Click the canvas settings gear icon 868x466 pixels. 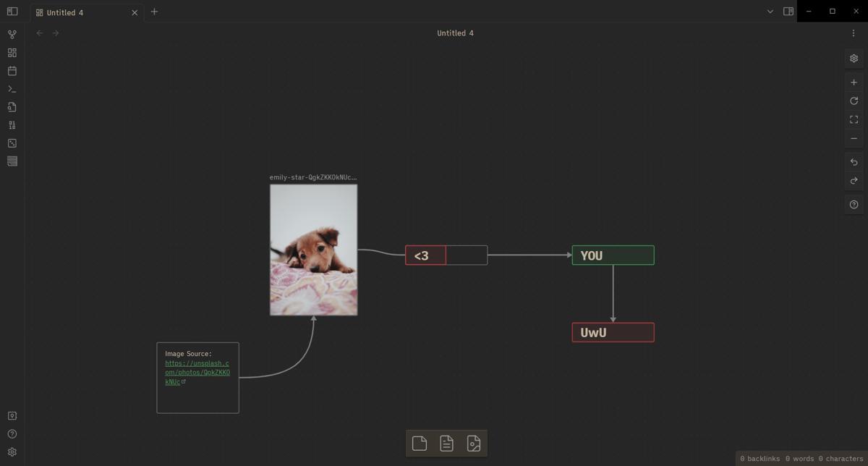tap(854, 59)
